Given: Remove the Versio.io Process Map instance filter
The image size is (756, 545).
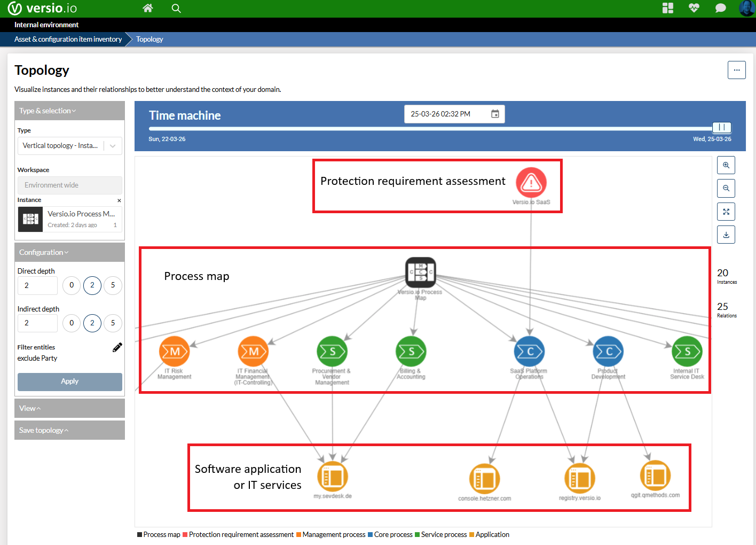Looking at the screenshot, I should pos(119,200).
